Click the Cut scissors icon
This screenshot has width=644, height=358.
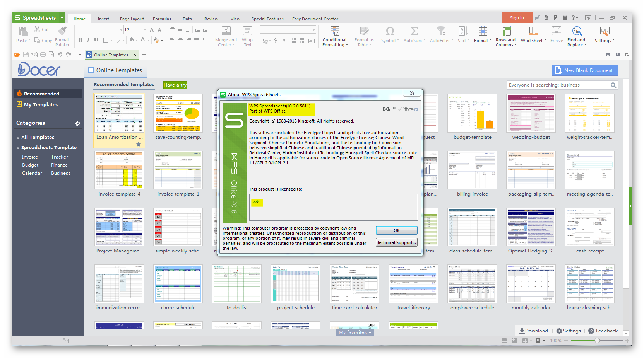click(x=37, y=29)
